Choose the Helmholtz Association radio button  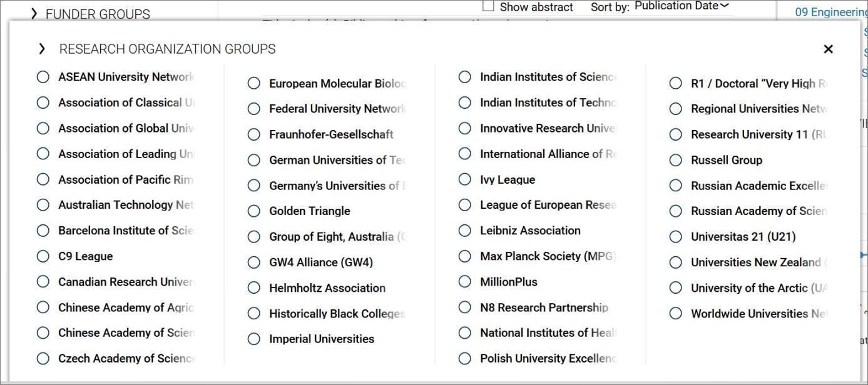coord(253,288)
